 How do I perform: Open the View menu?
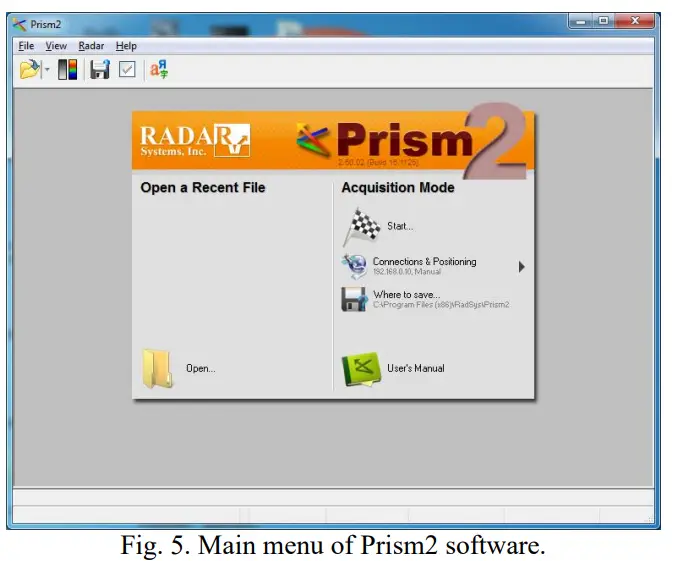click(x=56, y=46)
